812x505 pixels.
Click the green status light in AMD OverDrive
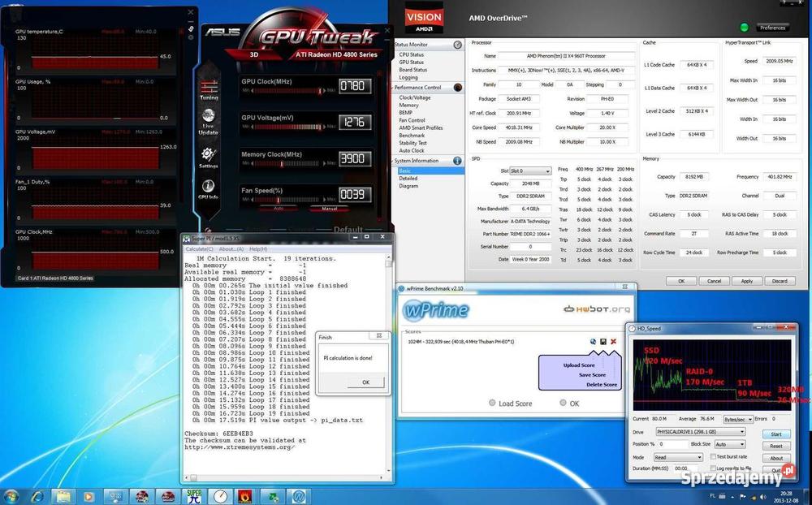[x=745, y=28]
